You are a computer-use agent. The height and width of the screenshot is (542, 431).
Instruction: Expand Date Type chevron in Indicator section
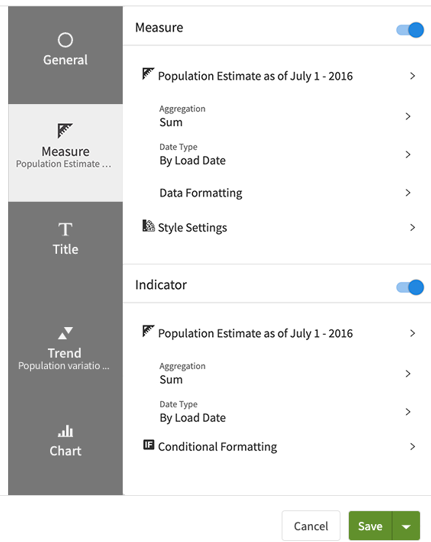(x=408, y=411)
